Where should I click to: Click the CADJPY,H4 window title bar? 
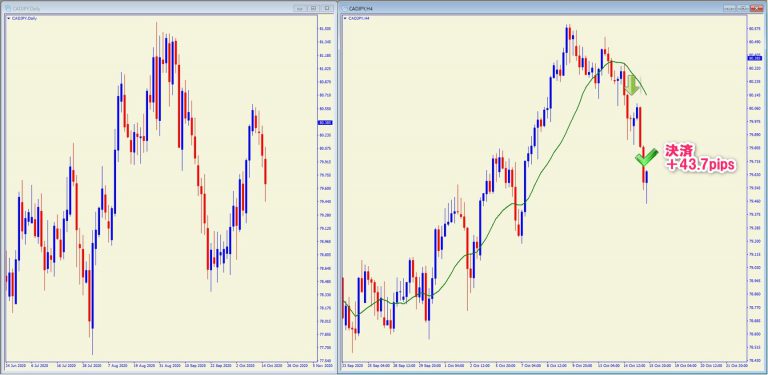[552, 9]
